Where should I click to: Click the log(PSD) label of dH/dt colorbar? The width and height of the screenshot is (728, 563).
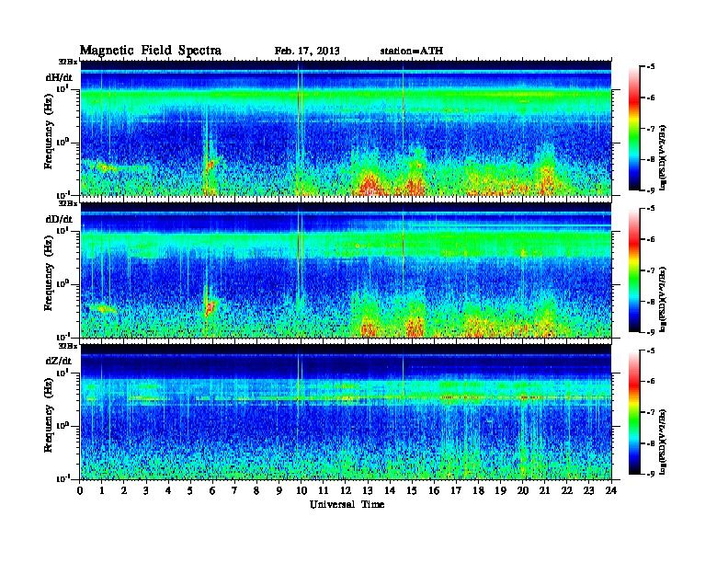pyautogui.click(x=663, y=158)
